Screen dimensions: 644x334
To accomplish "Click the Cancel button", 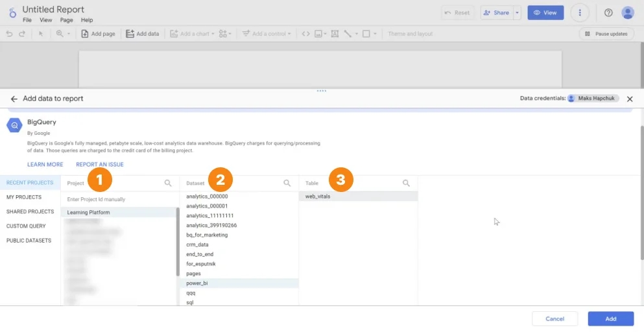I will tap(555, 319).
